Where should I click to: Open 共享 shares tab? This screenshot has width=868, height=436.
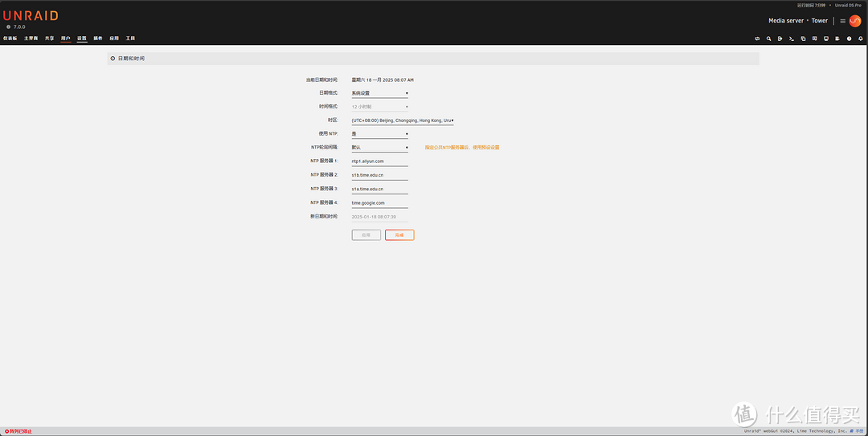click(x=49, y=39)
